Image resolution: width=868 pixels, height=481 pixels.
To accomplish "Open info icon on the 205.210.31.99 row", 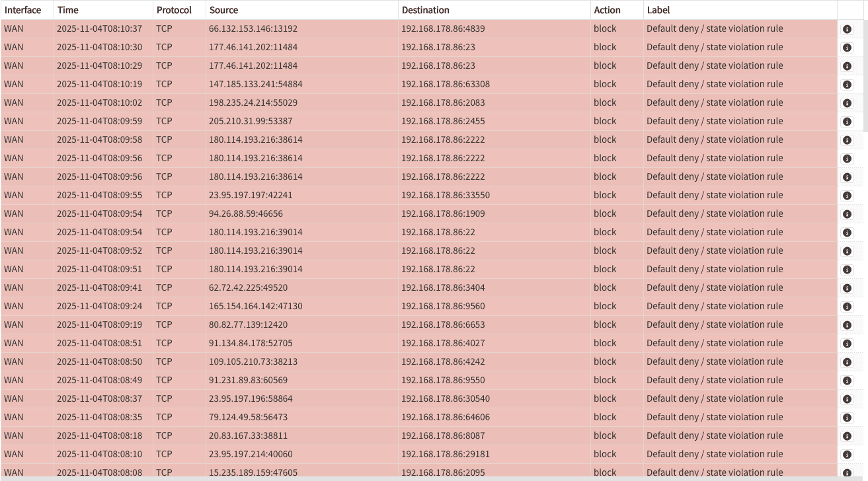I will click(x=847, y=122).
